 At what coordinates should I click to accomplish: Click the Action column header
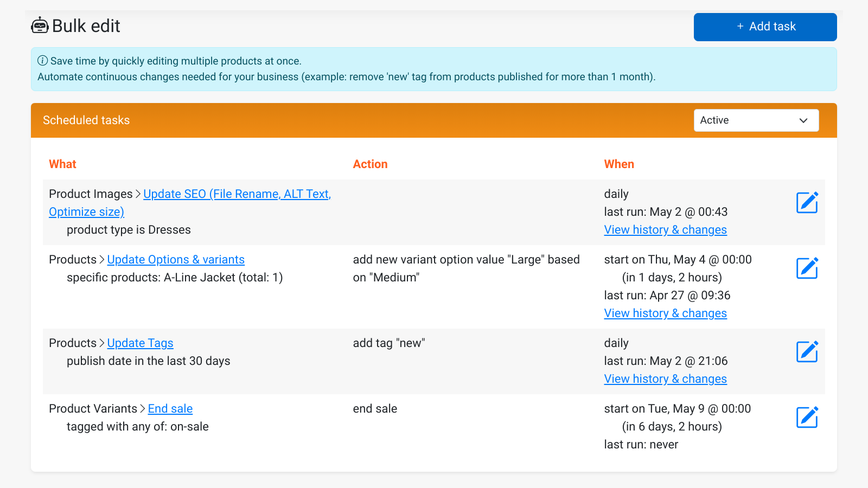370,164
